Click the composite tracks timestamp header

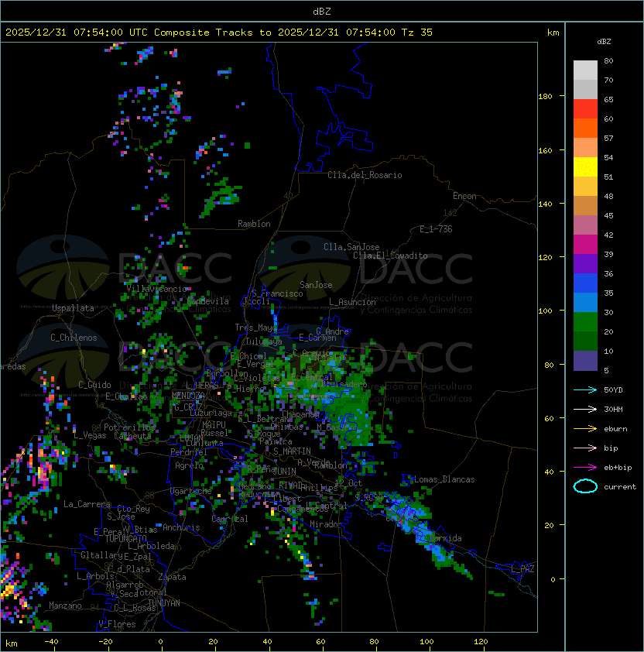219,33
